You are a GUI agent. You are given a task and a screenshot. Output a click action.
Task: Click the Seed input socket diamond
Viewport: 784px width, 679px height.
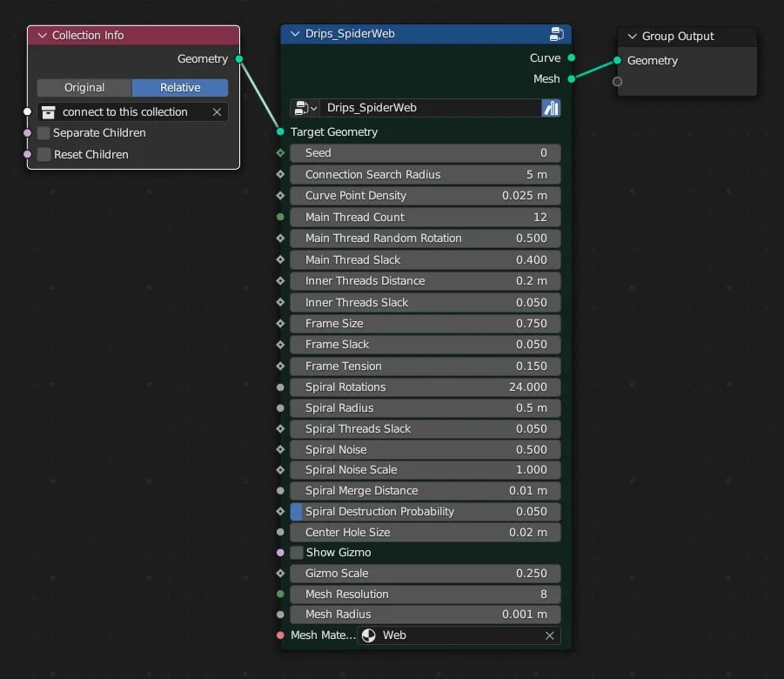(279, 153)
